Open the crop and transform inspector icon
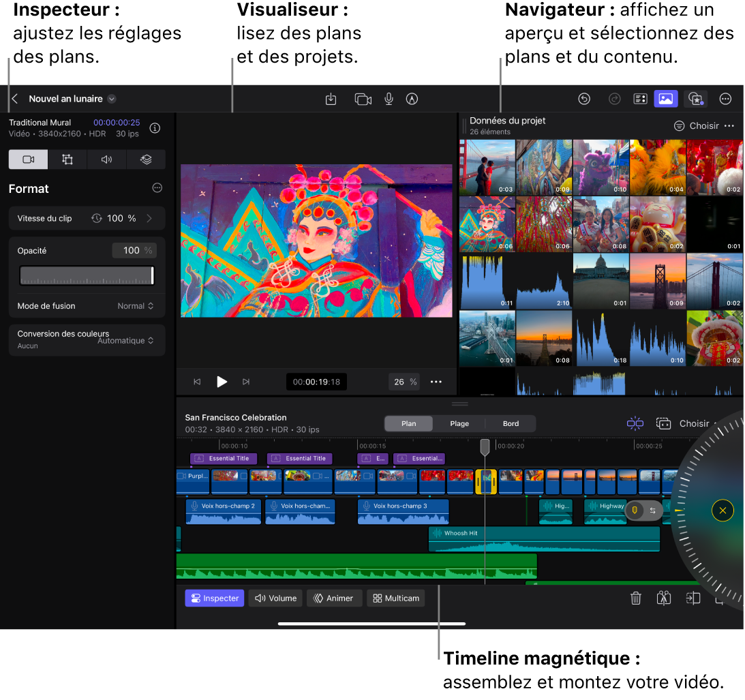Viewport: 745px width, 700px height. coord(67,159)
